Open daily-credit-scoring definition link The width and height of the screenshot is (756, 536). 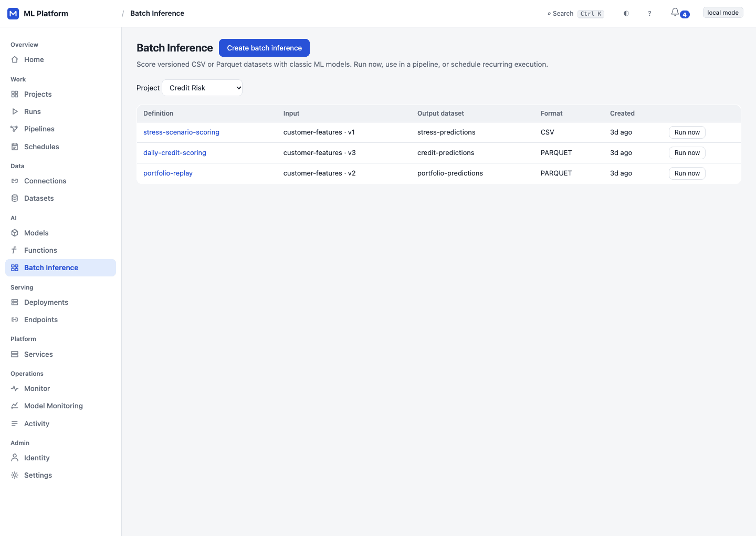click(175, 153)
